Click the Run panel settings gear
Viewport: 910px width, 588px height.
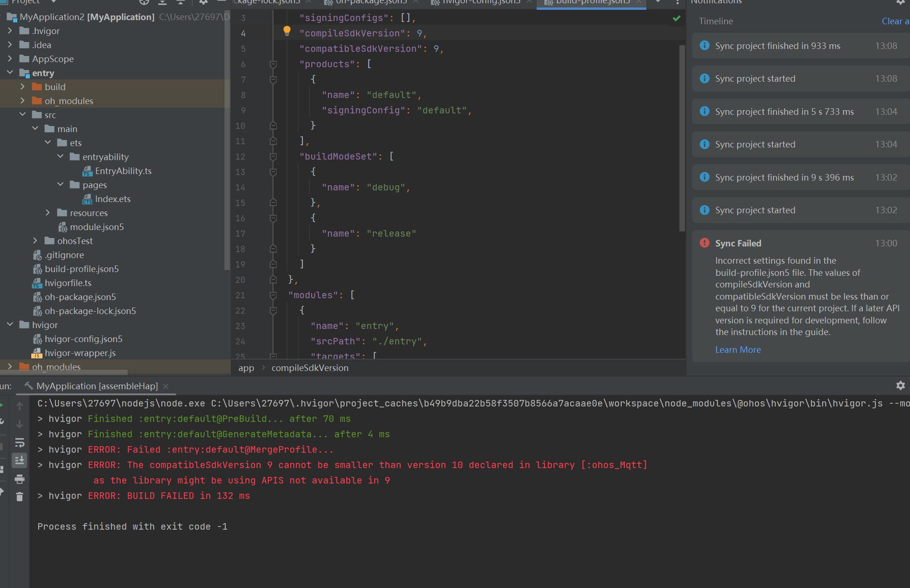click(901, 385)
